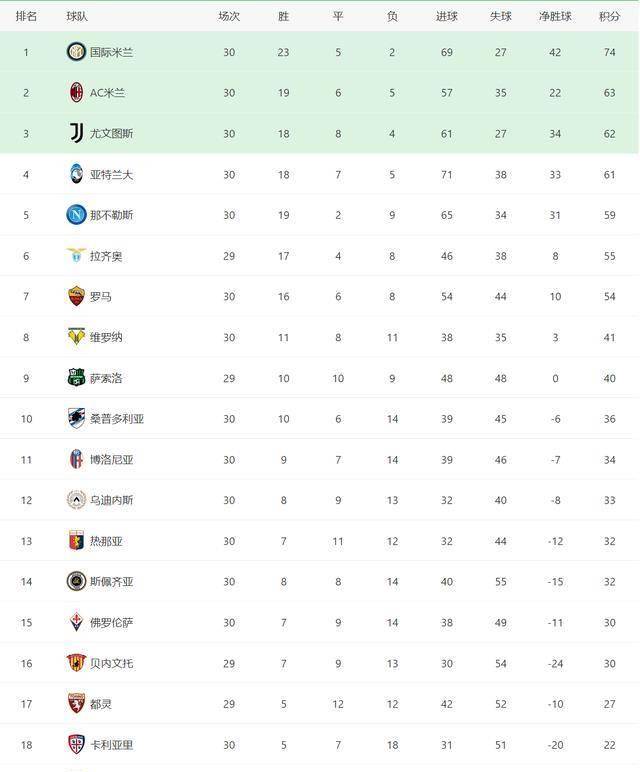Click the AC Milan (AC米兰) club crest
The height and width of the screenshot is (772, 640).
[76, 93]
